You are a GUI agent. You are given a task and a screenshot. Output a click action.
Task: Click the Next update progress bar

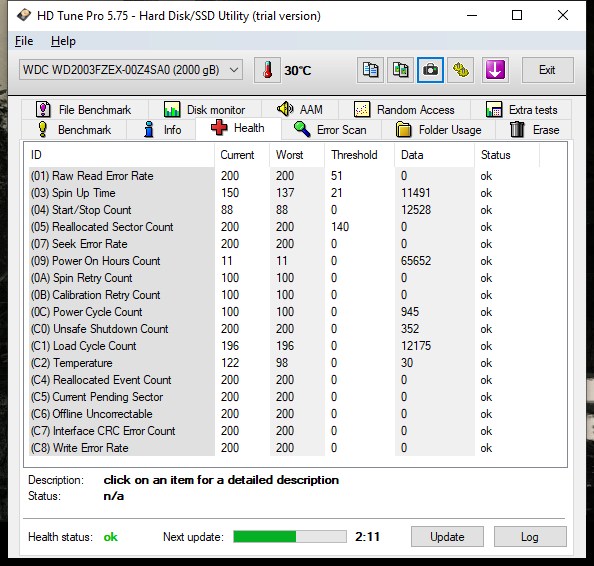tap(290, 536)
